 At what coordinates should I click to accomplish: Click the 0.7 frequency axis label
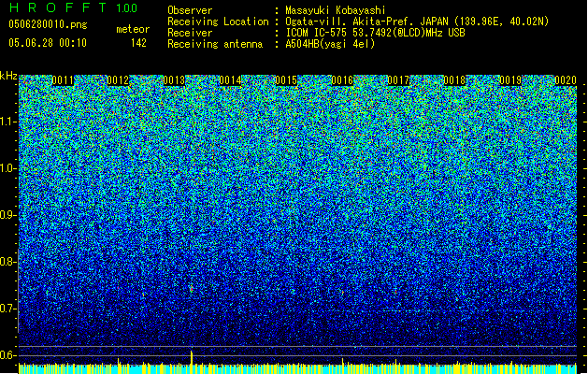click(x=7, y=309)
